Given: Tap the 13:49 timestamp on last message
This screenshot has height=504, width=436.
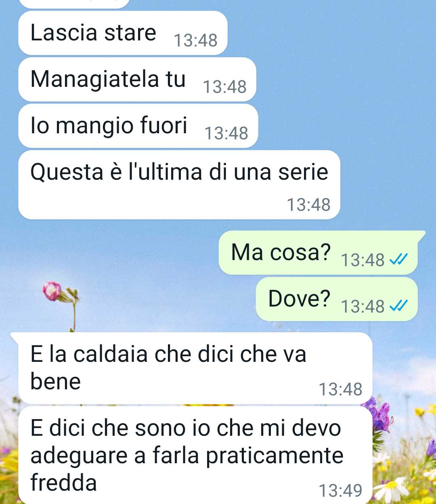Looking at the screenshot, I should (x=340, y=490).
